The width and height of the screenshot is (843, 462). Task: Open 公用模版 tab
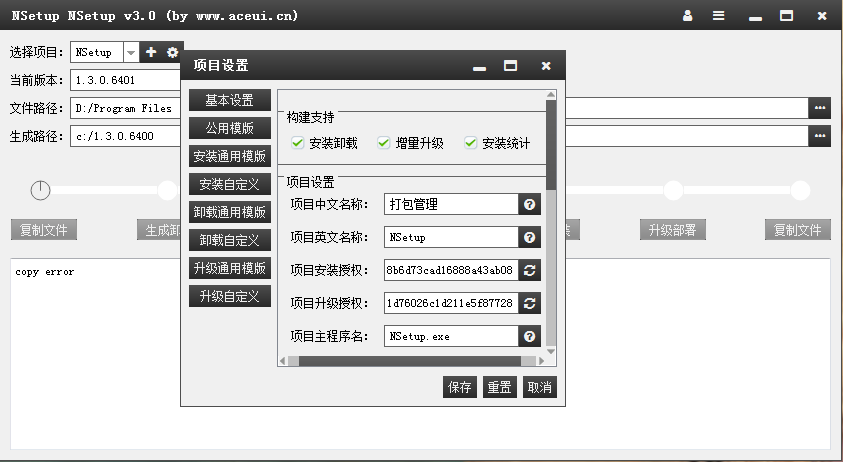tap(230, 128)
